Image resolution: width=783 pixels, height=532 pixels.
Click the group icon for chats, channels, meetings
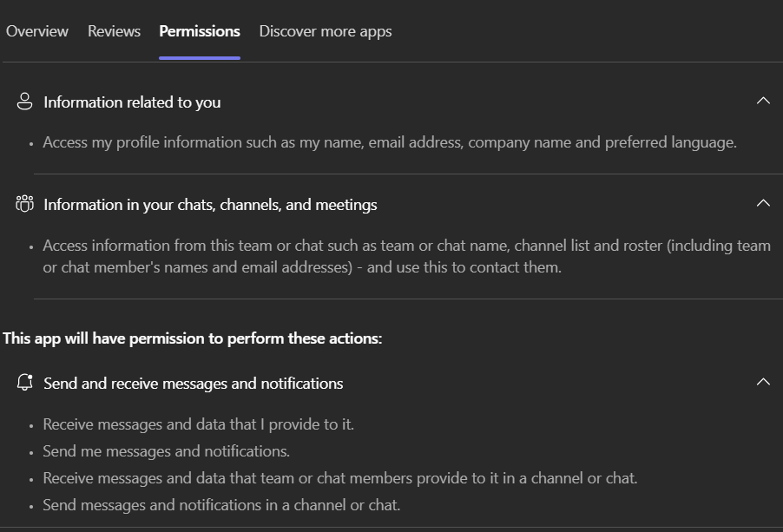[x=24, y=204]
